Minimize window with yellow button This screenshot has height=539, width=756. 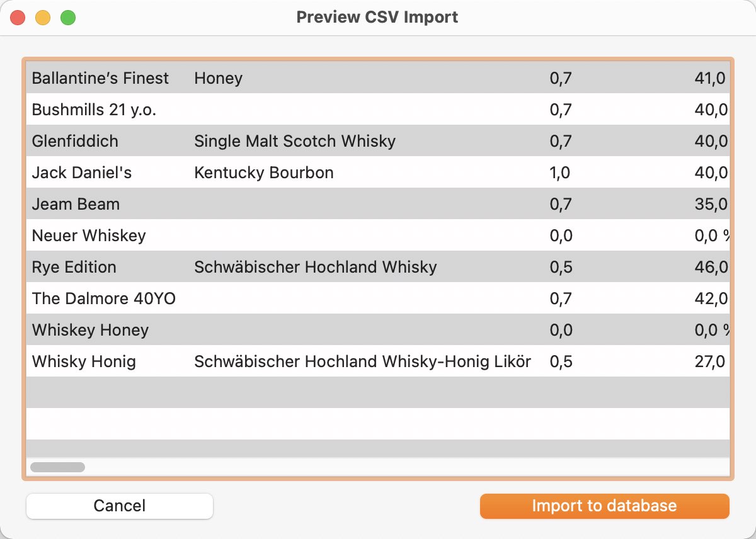[x=43, y=18]
